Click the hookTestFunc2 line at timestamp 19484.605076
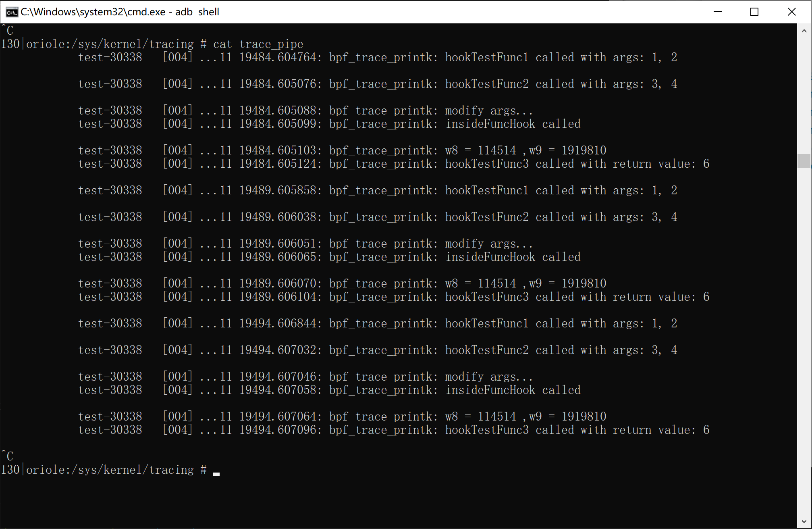This screenshot has width=812, height=529. (x=378, y=84)
